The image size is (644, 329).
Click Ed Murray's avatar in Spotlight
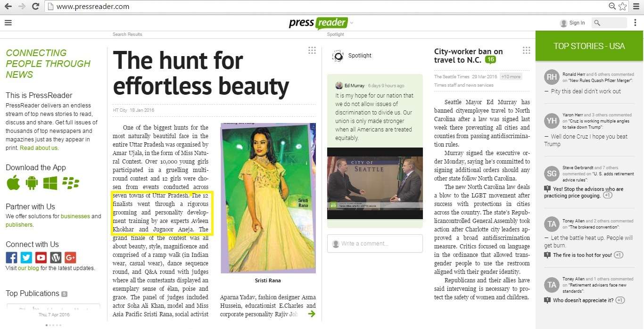[339, 85]
